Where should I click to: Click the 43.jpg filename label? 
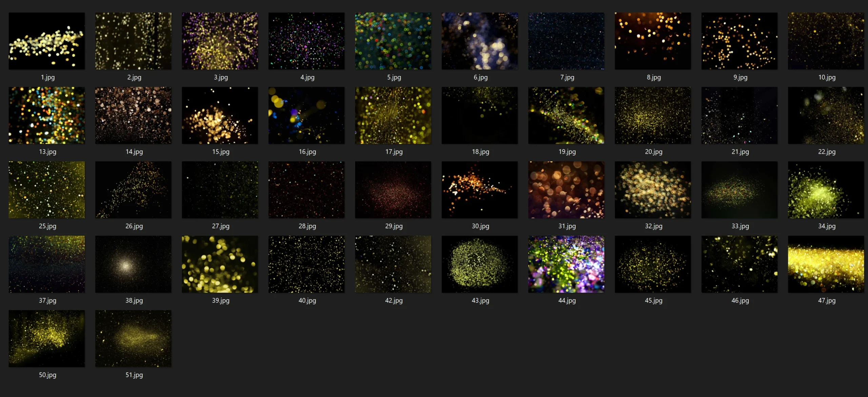(480, 300)
